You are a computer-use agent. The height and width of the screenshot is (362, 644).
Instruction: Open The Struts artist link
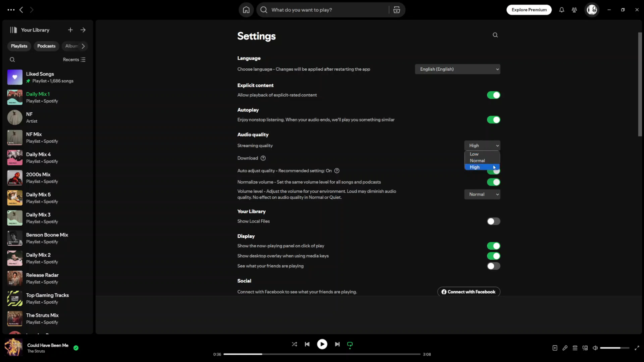pyautogui.click(x=36, y=351)
